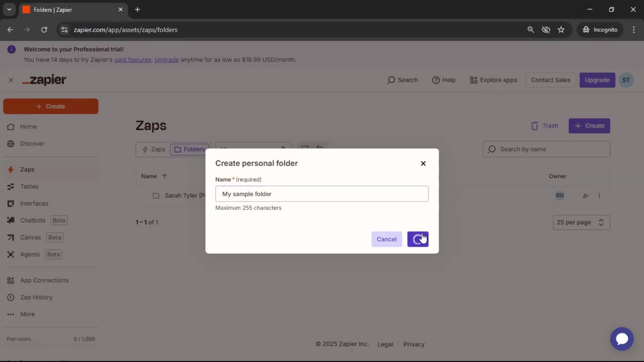Open the chat support bubble
The image size is (644, 362).
click(x=622, y=339)
